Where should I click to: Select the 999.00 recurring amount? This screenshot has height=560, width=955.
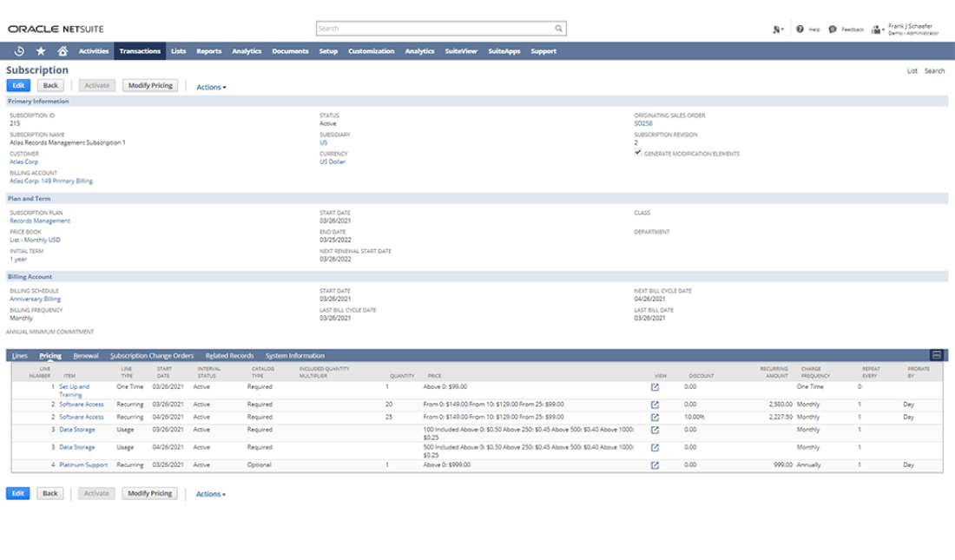coord(783,465)
